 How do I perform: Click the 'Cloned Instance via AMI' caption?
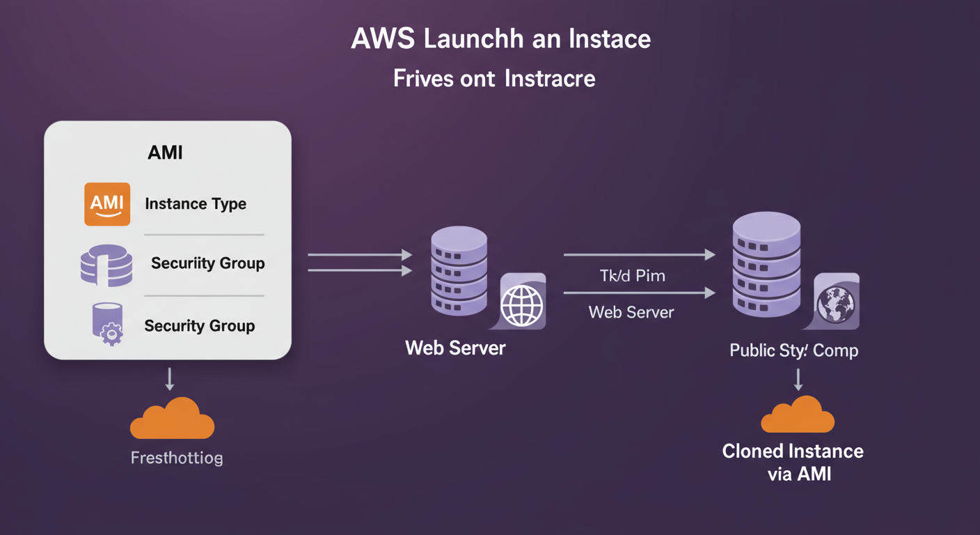point(793,463)
